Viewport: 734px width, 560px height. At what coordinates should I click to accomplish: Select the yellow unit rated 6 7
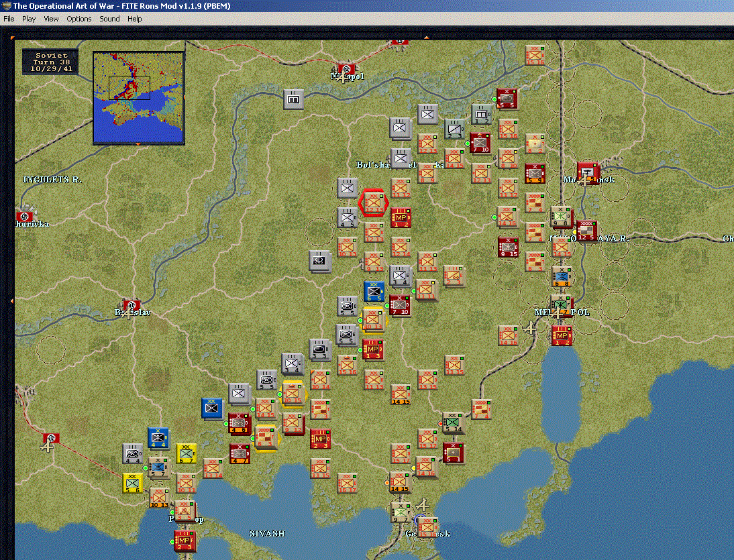[186, 453]
